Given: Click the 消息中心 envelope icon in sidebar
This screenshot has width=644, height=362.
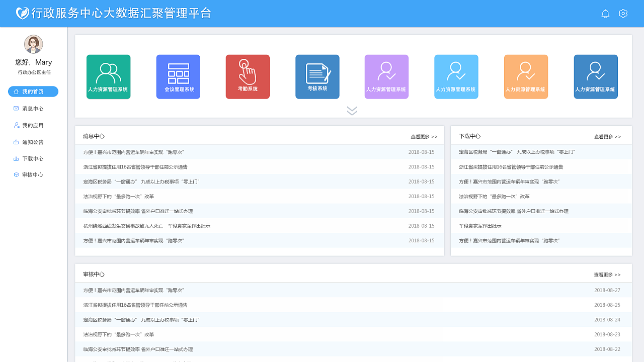Looking at the screenshot, I should (17, 108).
